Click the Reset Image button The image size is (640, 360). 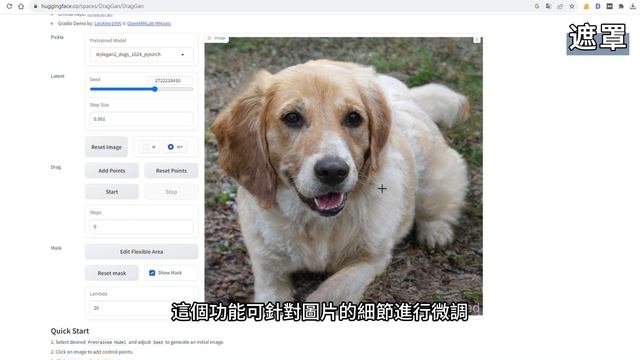(x=106, y=147)
